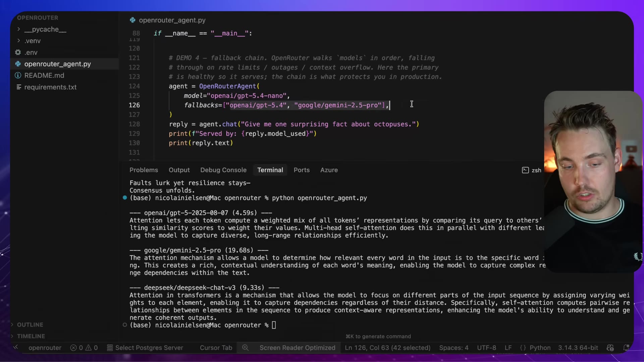Click the 3.14.3 64-bit interpreter selector
Viewport: 644px width, 362px height.
pos(578,348)
